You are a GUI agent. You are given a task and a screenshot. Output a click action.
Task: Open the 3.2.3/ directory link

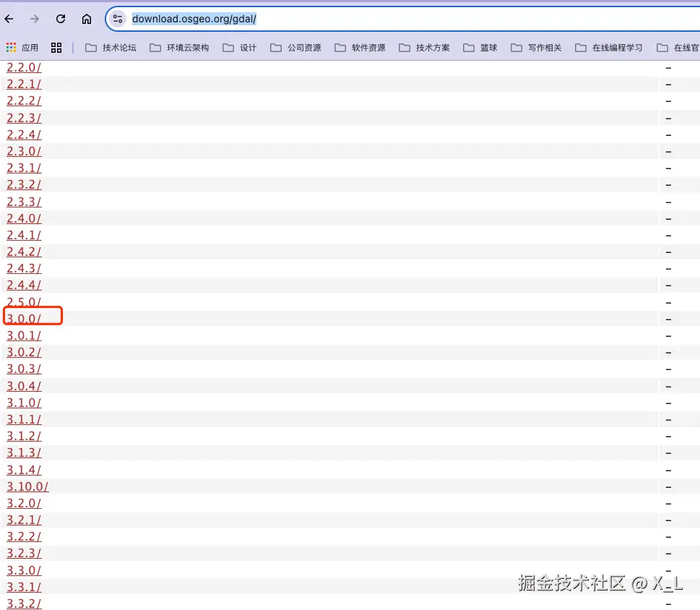pyautogui.click(x=24, y=554)
